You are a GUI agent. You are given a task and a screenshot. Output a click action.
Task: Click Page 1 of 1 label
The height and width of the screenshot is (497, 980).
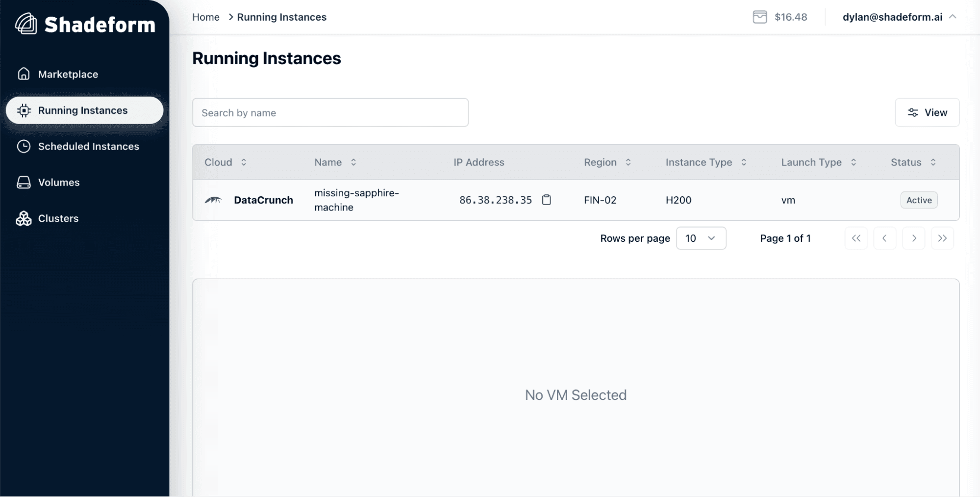tap(785, 238)
